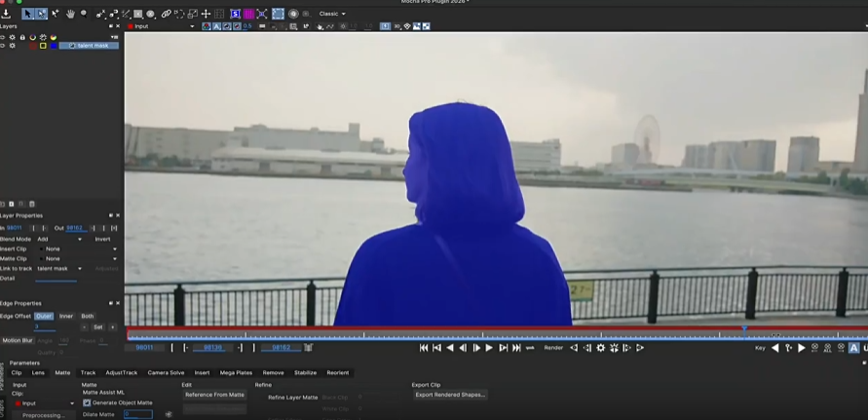Open the Classic workspace dropdown
This screenshot has height=420, width=868.
pos(332,14)
